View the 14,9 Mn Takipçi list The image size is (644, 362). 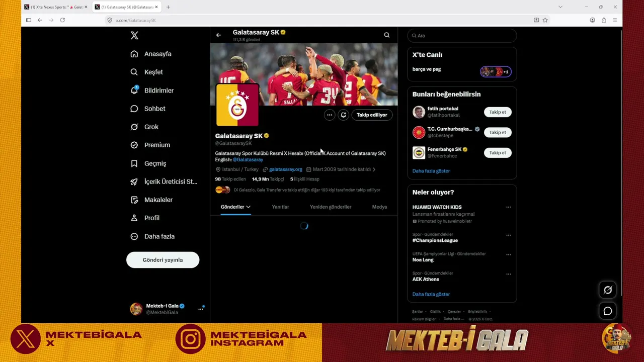coord(268,179)
